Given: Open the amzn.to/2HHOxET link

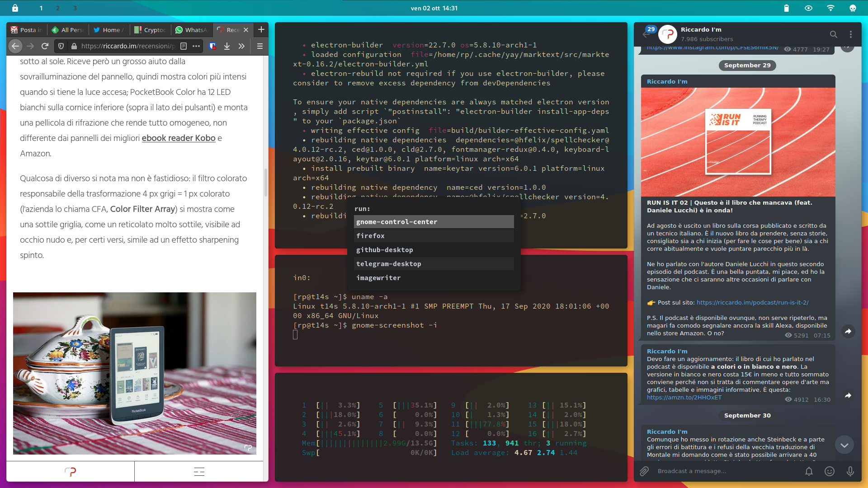Looking at the screenshot, I should (x=684, y=397).
